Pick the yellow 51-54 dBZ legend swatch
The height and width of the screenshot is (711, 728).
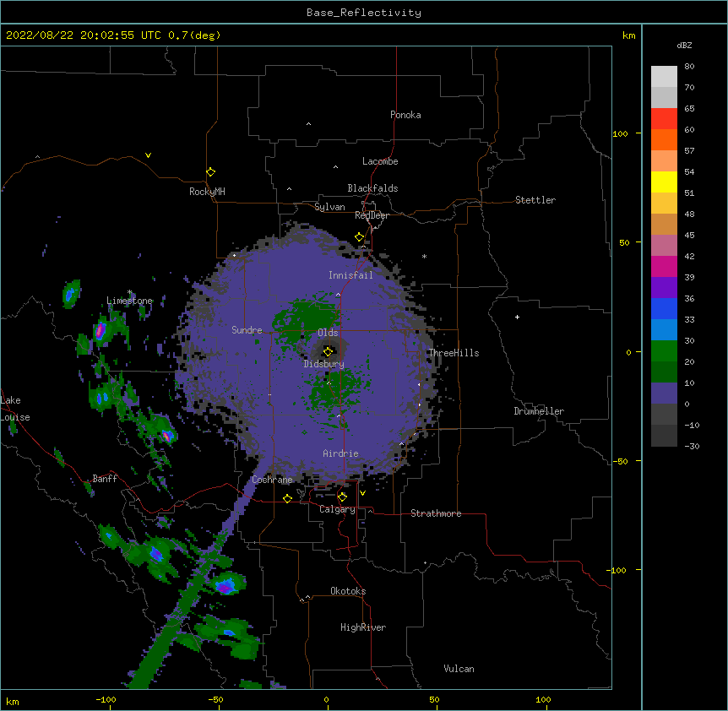664,182
